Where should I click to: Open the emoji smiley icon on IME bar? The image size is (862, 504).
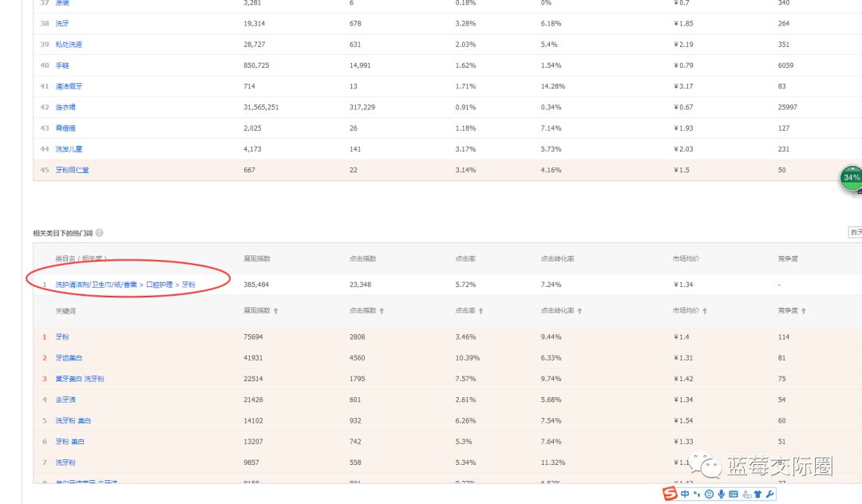click(x=710, y=494)
